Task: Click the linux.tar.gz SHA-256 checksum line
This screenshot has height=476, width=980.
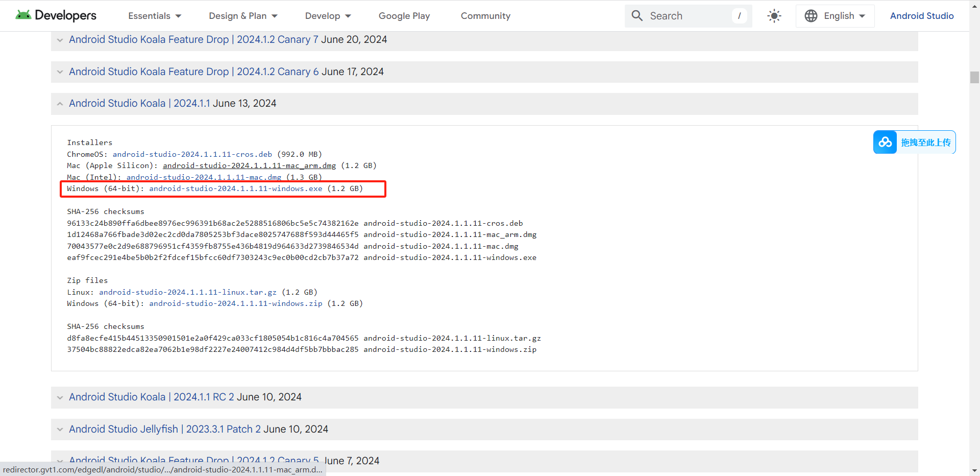Action: 304,338
